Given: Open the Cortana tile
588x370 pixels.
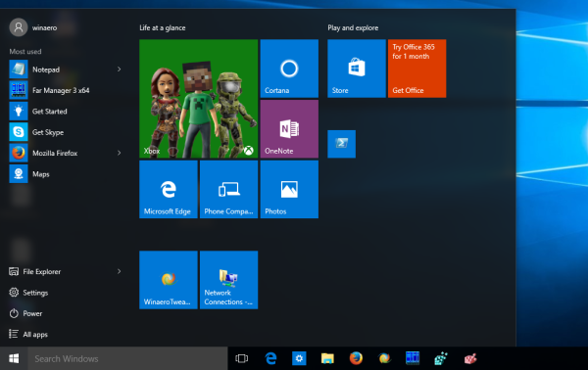Looking at the screenshot, I should [x=289, y=69].
